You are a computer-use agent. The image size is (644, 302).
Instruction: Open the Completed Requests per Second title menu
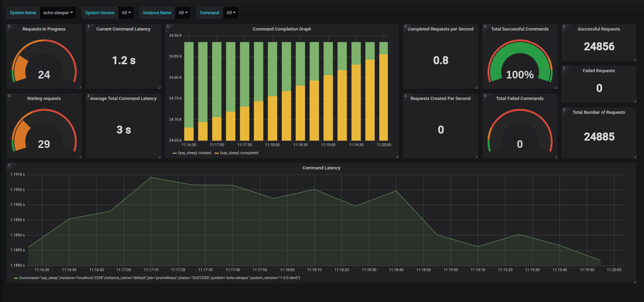coord(441,29)
